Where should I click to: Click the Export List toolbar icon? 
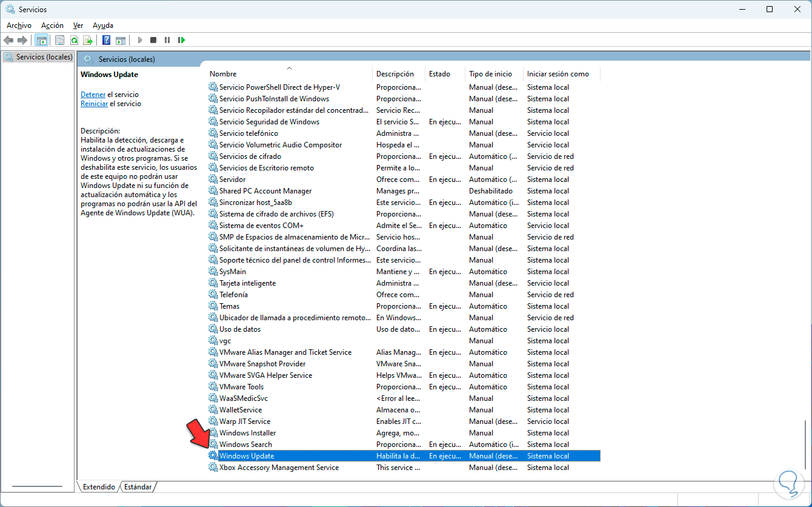tap(88, 40)
